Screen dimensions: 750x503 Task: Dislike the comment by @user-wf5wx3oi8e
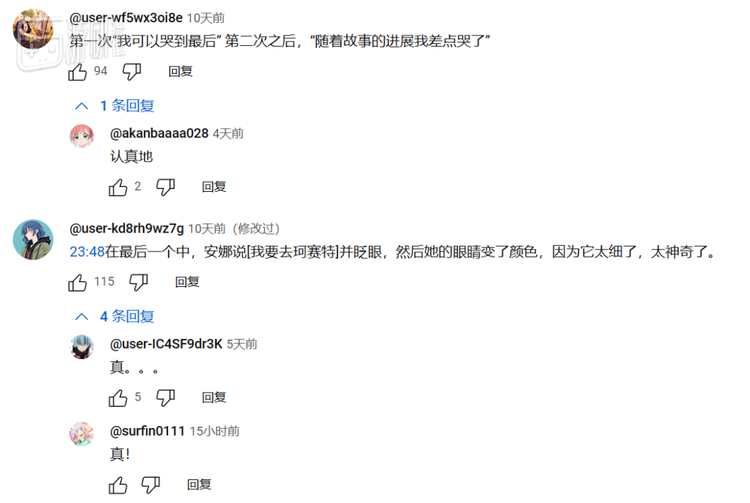coord(132,72)
